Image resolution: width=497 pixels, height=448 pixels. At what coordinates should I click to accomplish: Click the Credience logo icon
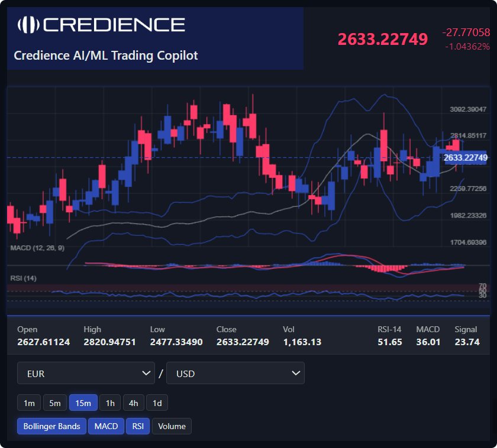coord(28,25)
